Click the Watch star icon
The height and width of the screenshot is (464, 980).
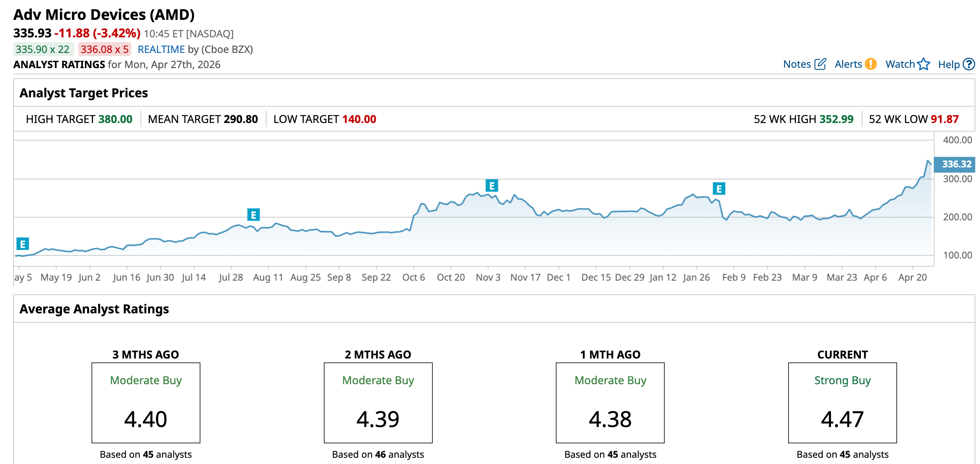click(923, 64)
